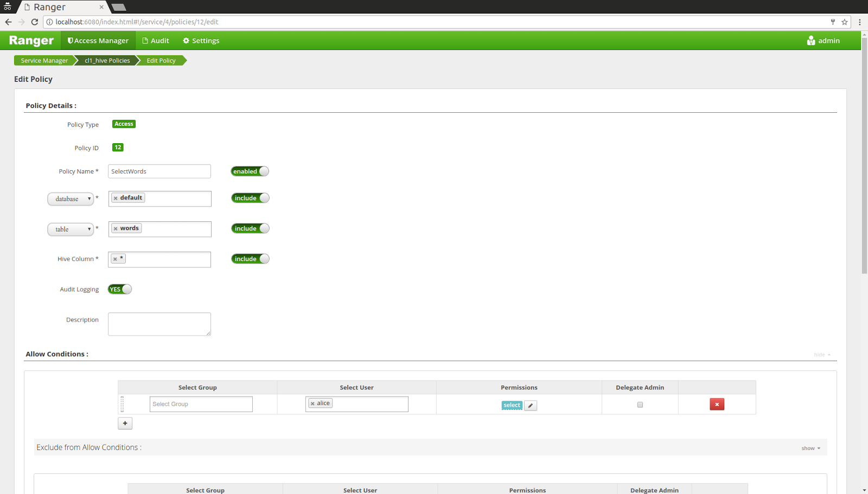Remove "alice" from Select User
Viewport: 868px width, 494px height.
(x=312, y=403)
